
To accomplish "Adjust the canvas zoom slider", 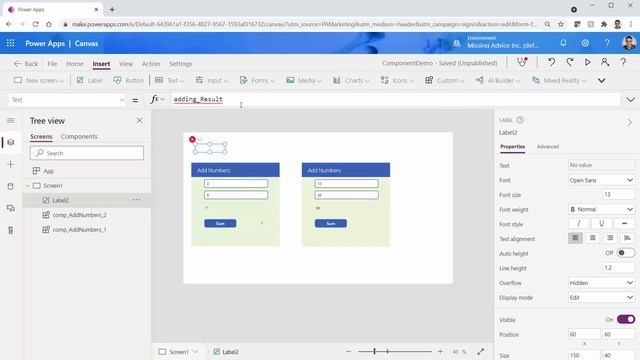I will click(394, 351).
